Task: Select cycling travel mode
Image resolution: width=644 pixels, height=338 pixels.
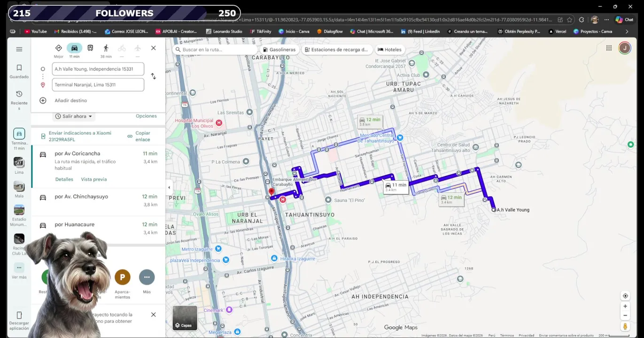Action: (122, 48)
